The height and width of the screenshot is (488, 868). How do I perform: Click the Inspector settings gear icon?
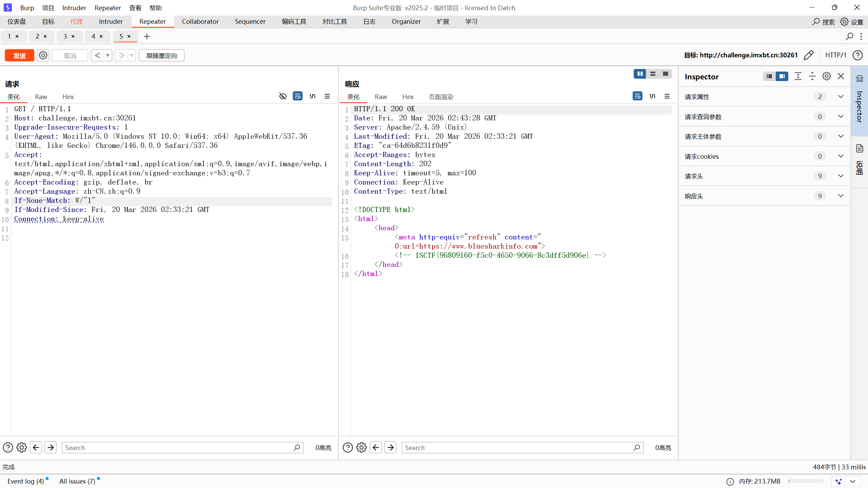point(826,76)
